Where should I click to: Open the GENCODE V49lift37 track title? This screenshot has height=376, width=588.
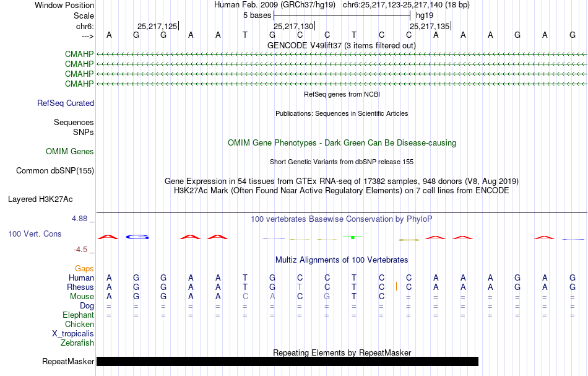click(341, 45)
